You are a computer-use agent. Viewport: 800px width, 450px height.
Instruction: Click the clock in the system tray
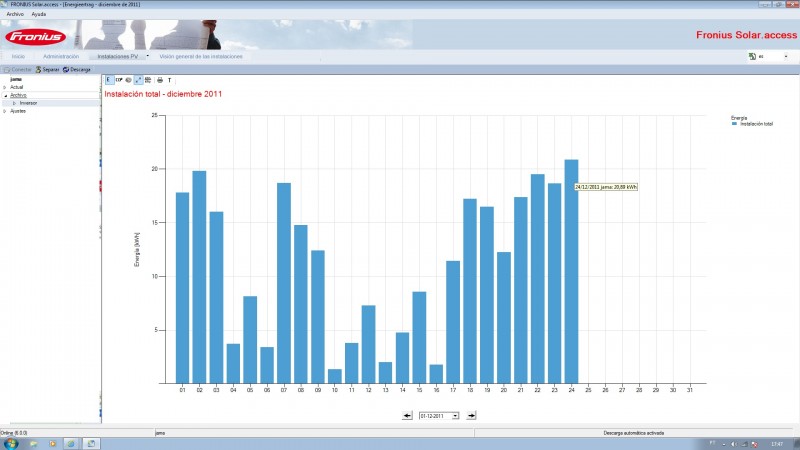coord(777,444)
